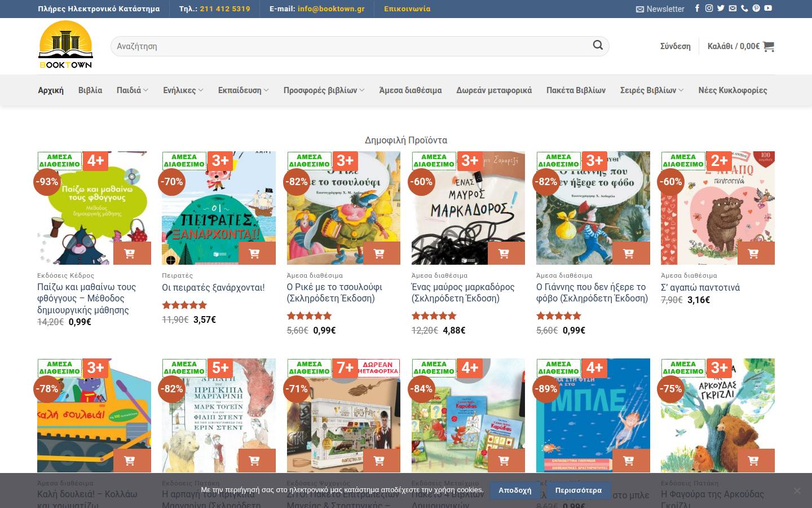
Task: Go to the Αρχική menu item
Action: tap(51, 90)
